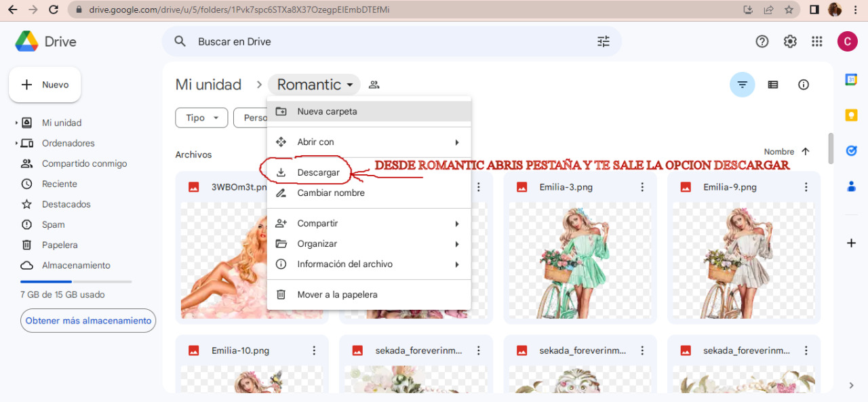Expand the Compartir submenu
The image size is (868, 402).
coord(457,224)
